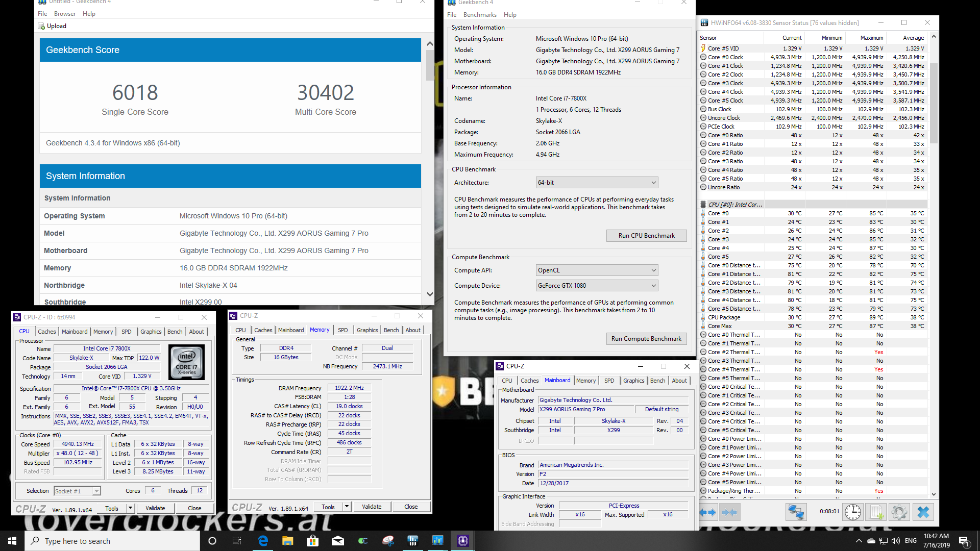Click the Snipping tool icon in taskbar
This screenshot has width=980, height=551.
pyautogui.click(x=388, y=541)
